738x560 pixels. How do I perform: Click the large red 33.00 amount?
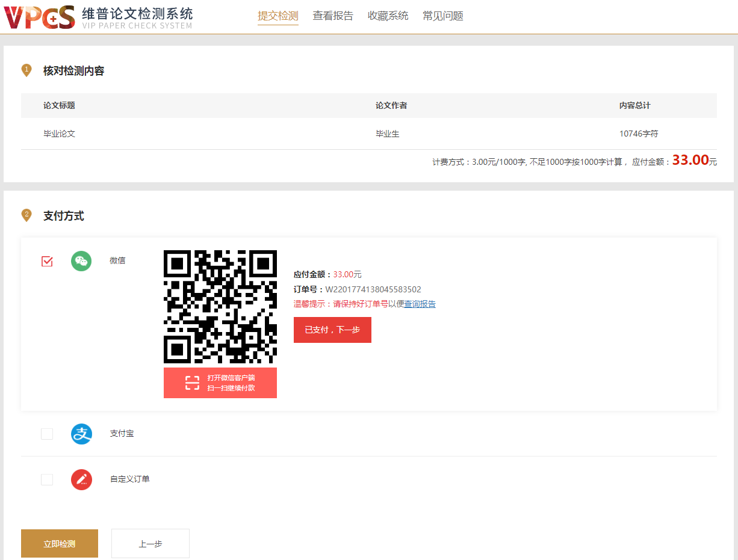point(690,160)
